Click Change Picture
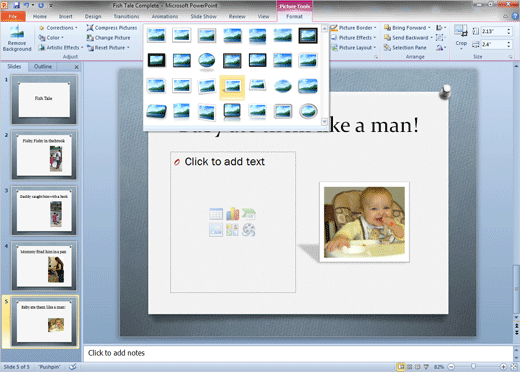 (x=108, y=38)
